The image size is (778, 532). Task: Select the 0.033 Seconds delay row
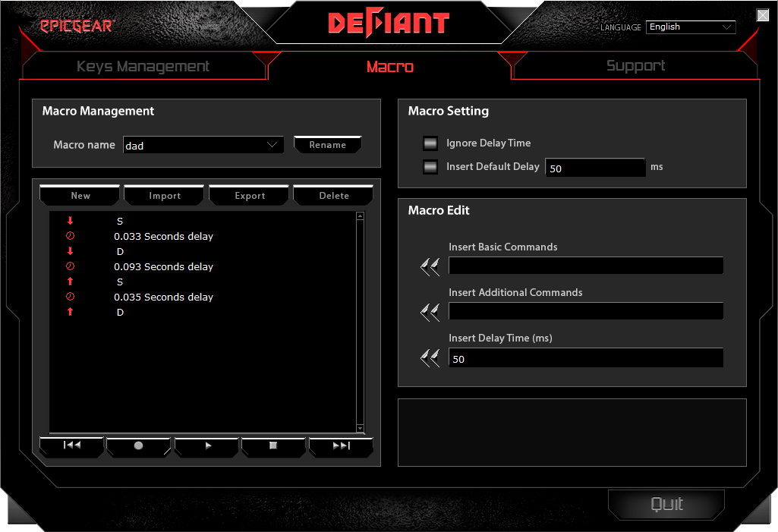coord(203,236)
